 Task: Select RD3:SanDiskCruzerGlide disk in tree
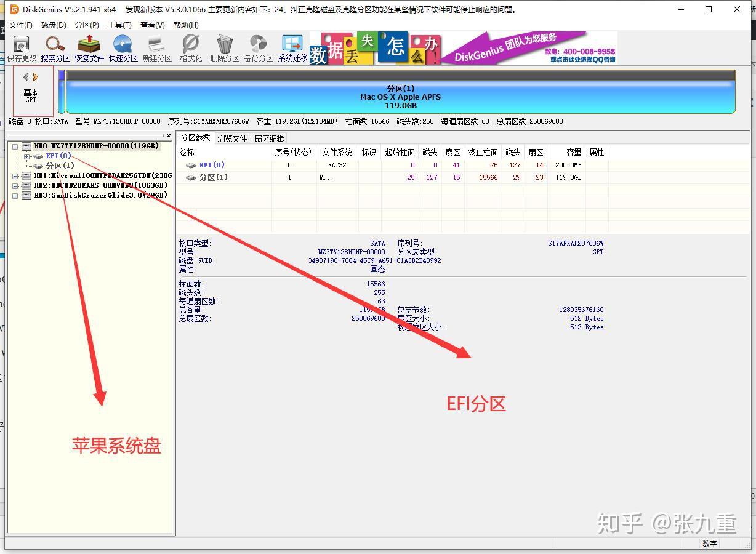100,195
